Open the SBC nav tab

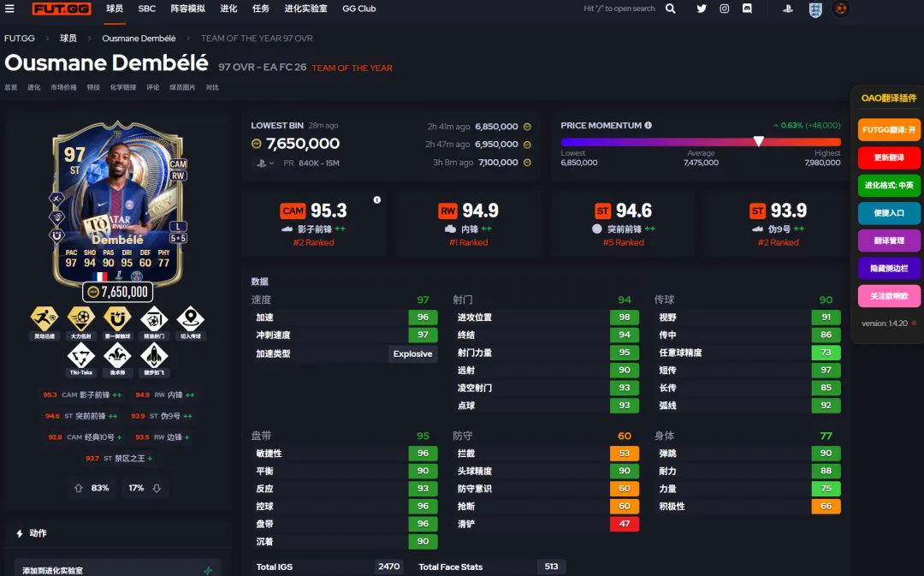coord(147,9)
